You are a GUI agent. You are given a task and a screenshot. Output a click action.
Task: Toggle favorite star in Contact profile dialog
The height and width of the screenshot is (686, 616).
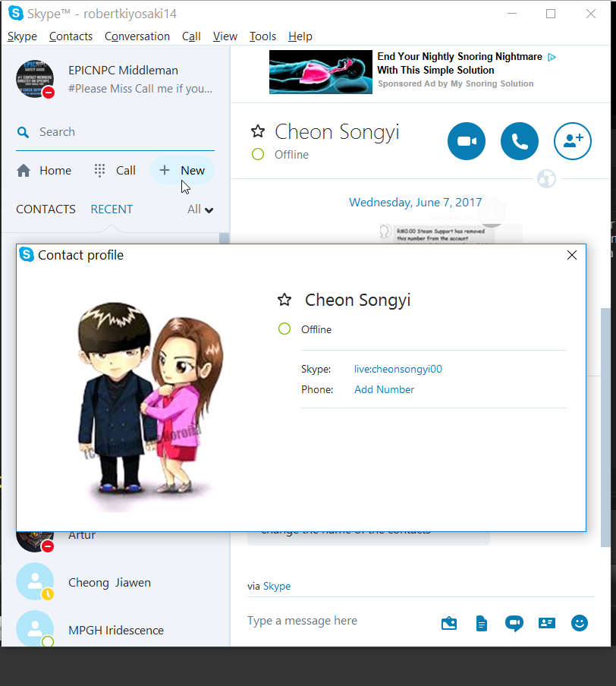tap(284, 300)
